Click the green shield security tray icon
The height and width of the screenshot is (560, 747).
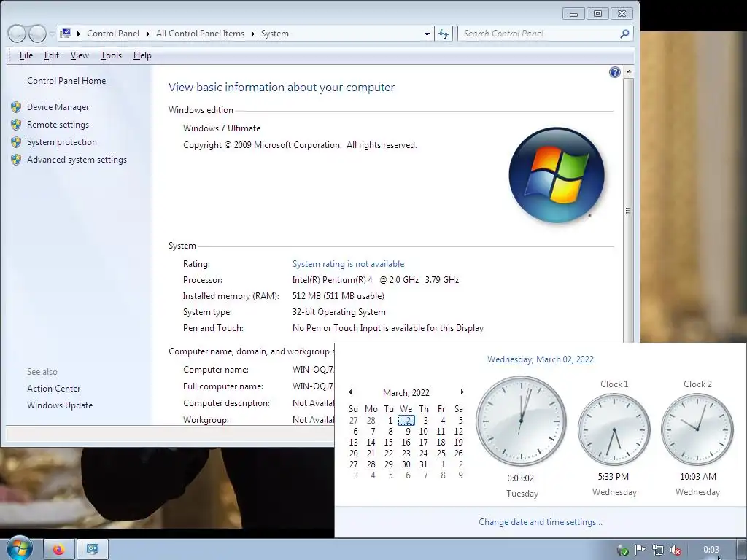pyautogui.click(x=623, y=550)
